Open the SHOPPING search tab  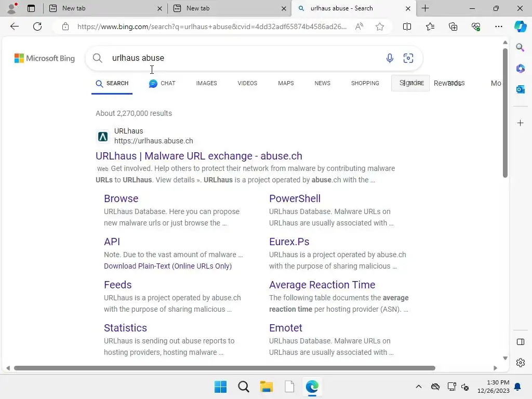[x=365, y=84]
